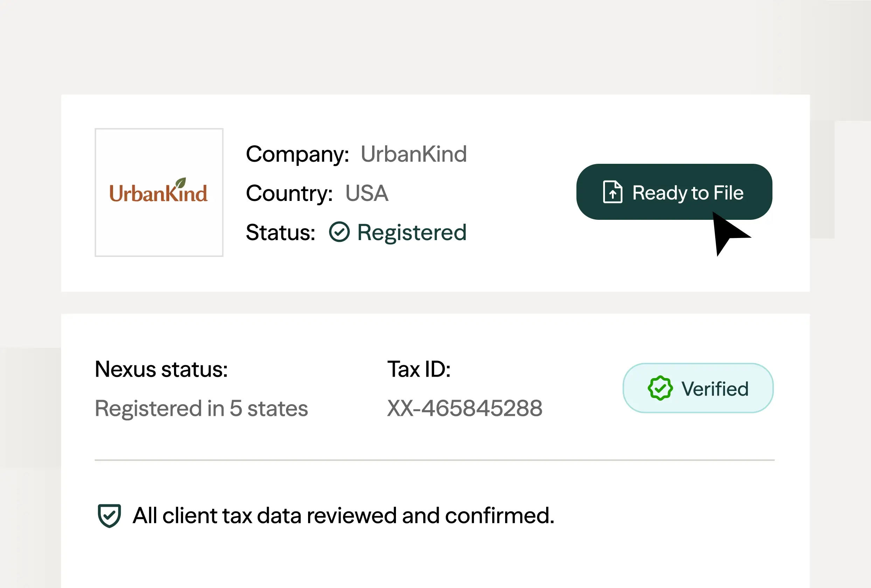The height and width of the screenshot is (588, 871).
Task: Click the 'Nexus status:' label
Action: tap(161, 369)
